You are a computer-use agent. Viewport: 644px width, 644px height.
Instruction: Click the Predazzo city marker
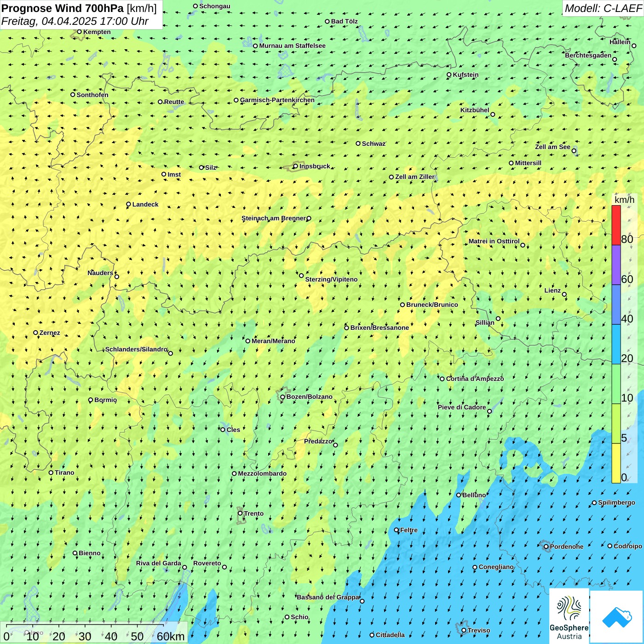click(x=335, y=445)
